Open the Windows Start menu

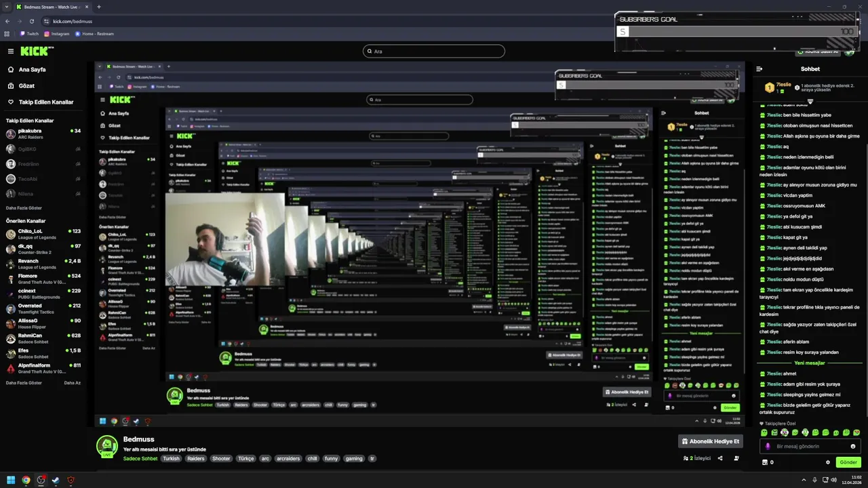11,480
